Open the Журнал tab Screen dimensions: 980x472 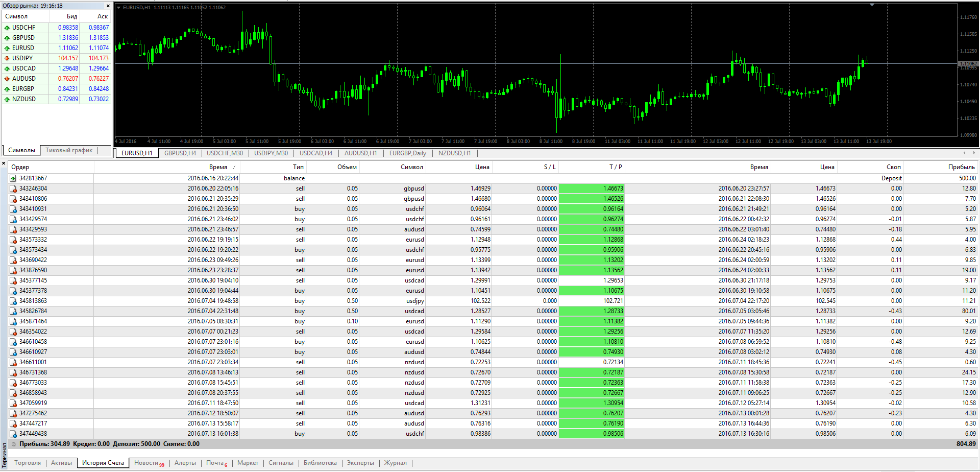coord(396,463)
